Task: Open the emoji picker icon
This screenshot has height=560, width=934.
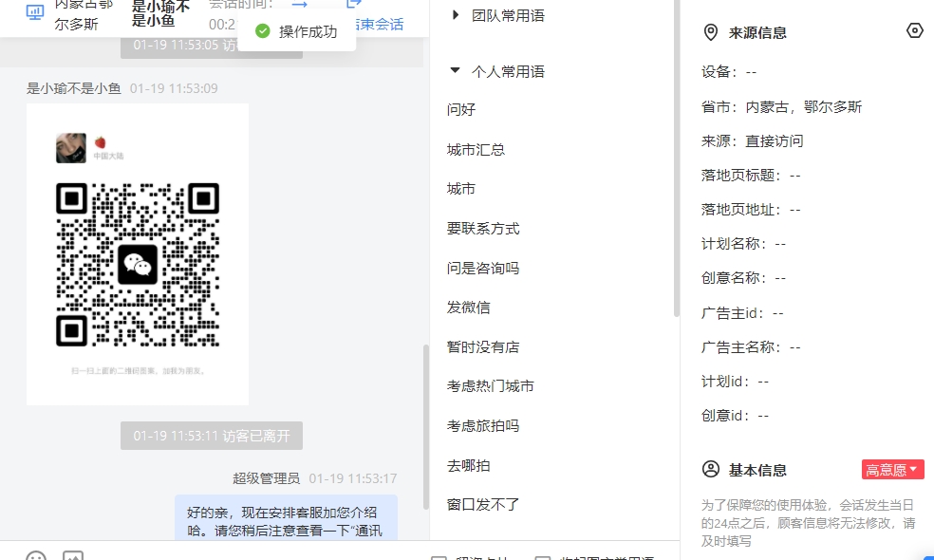Action: pyautogui.click(x=36, y=556)
